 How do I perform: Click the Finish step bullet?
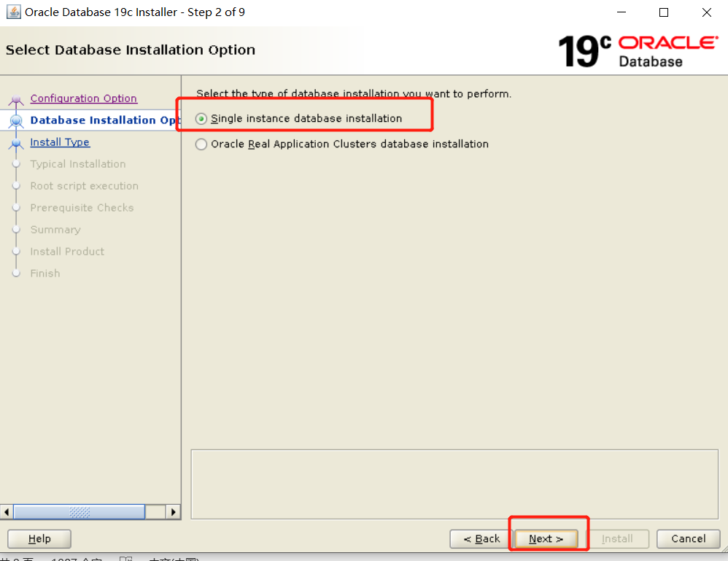(x=16, y=273)
